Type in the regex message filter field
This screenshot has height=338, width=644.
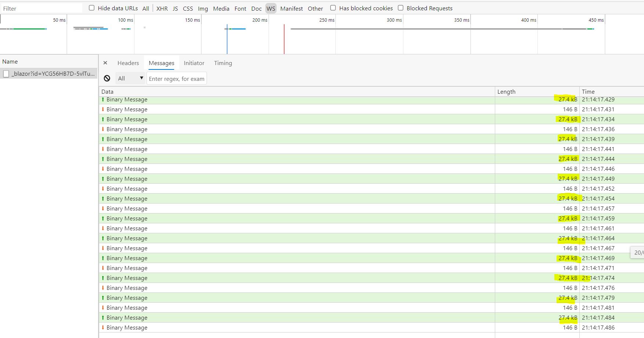tap(176, 78)
